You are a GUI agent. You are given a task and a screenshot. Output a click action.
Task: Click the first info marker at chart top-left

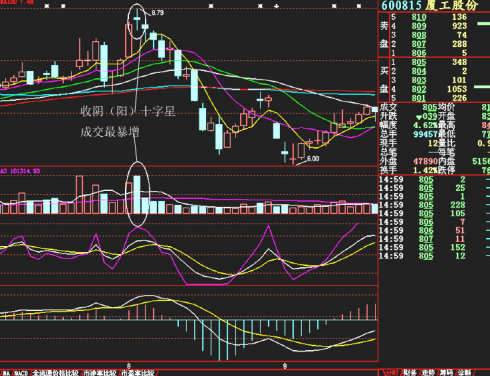[x=47, y=6]
